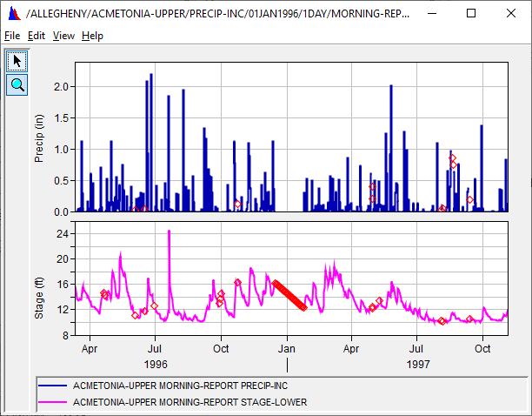Click the stage spike peak above 24 ft

(x=169, y=232)
